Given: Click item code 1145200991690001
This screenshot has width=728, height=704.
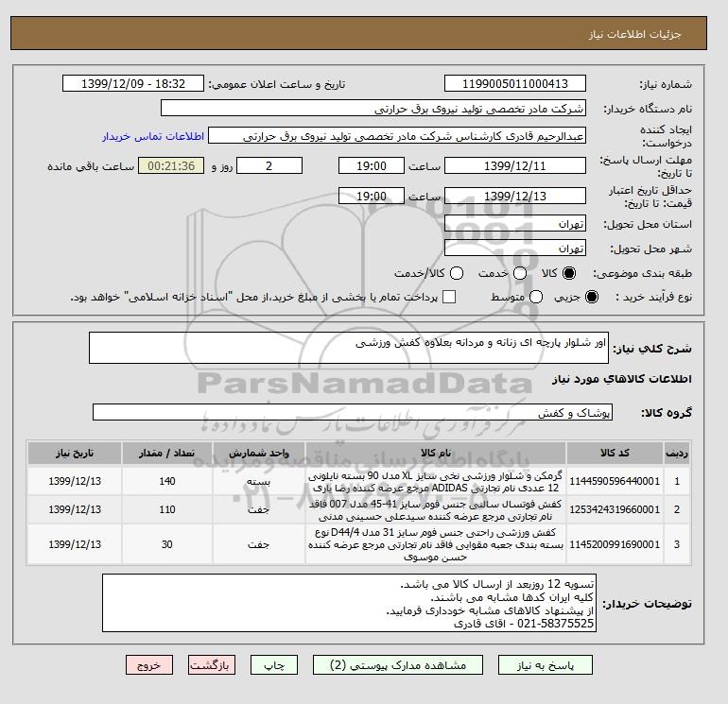Looking at the screenshot, I should pos(615,544).
